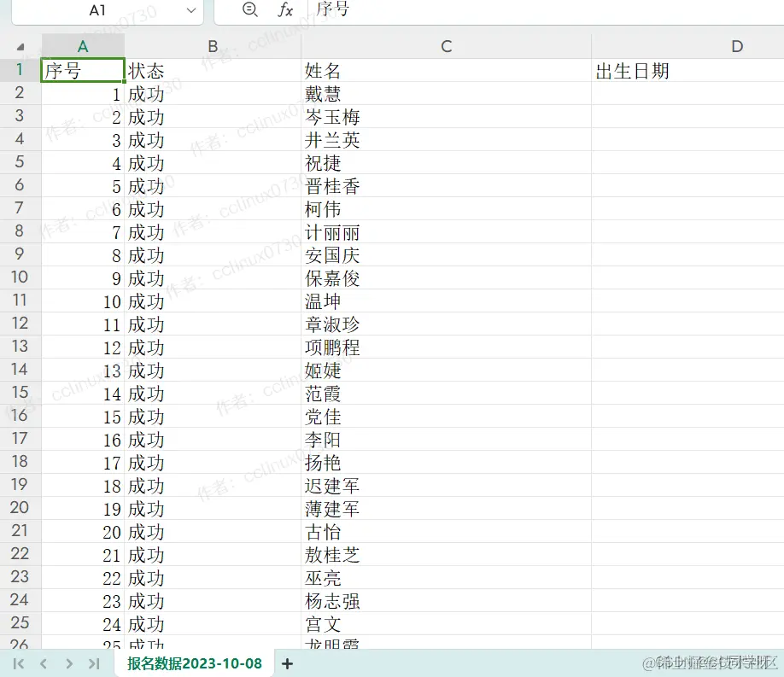Viewport: 784px width, 677px height.
Task: Click the name cell 安国庆
Action: coord(446,255)
